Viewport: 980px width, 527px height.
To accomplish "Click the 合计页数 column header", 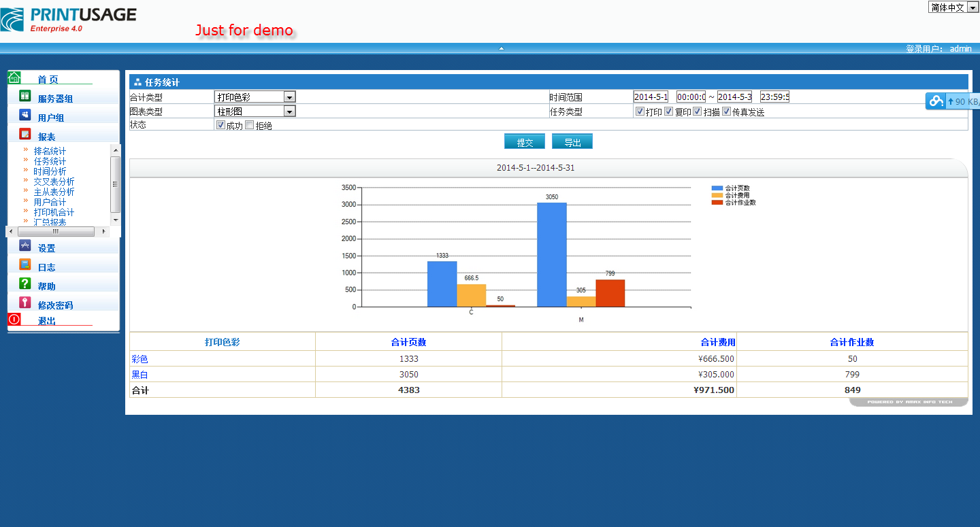I will [x=408, y=342].
